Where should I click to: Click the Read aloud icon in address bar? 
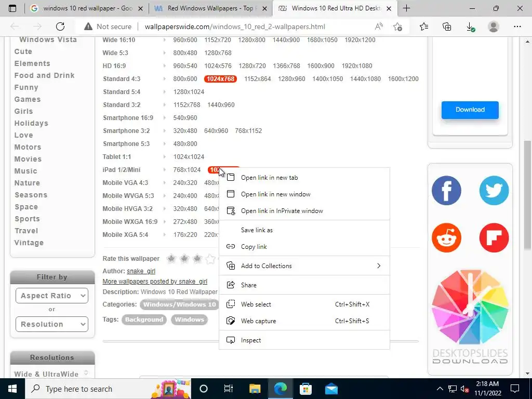(x=379, y=26)
